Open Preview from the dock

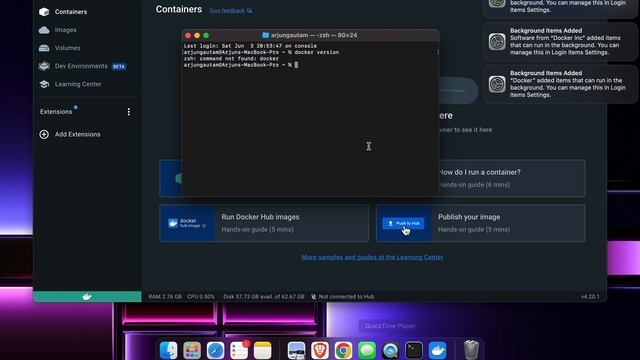point(296,350)
